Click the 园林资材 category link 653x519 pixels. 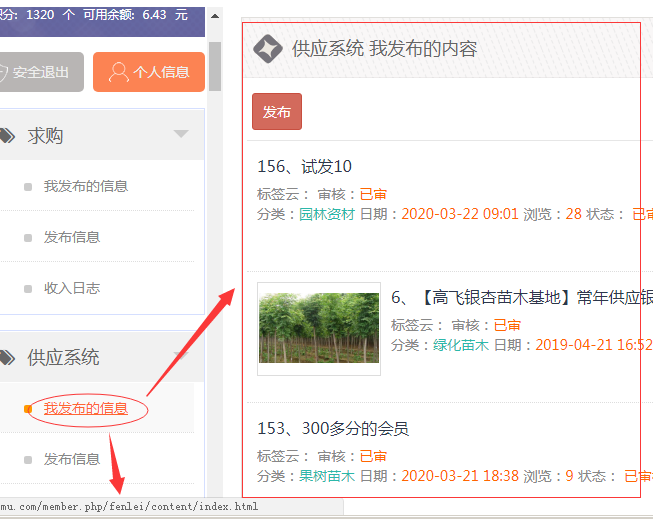[327, 214]
